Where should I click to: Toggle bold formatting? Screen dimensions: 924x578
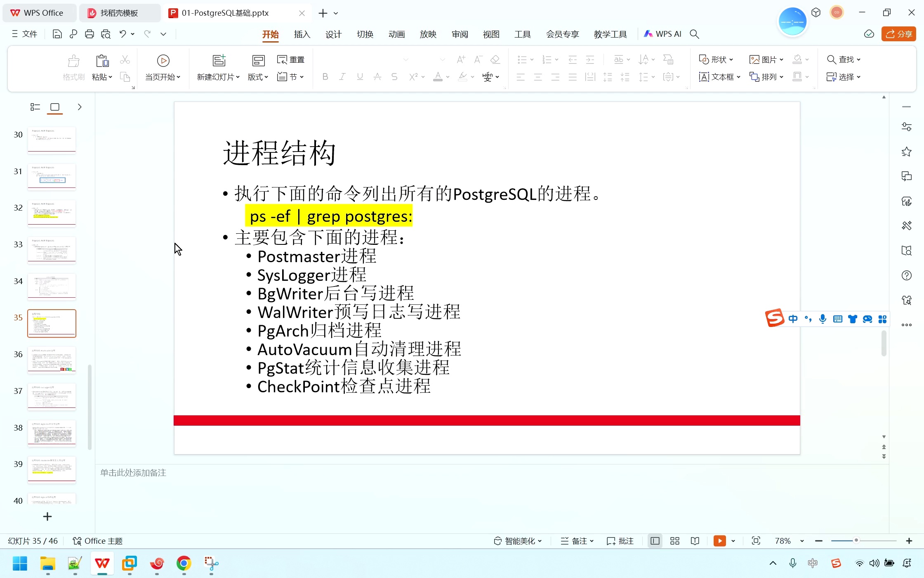[x=325, y=77]
